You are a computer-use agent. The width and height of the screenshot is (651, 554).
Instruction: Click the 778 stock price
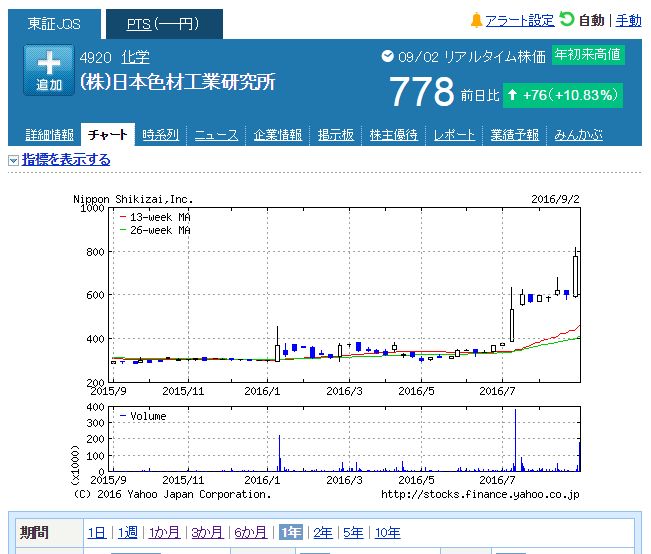point(422,91)
